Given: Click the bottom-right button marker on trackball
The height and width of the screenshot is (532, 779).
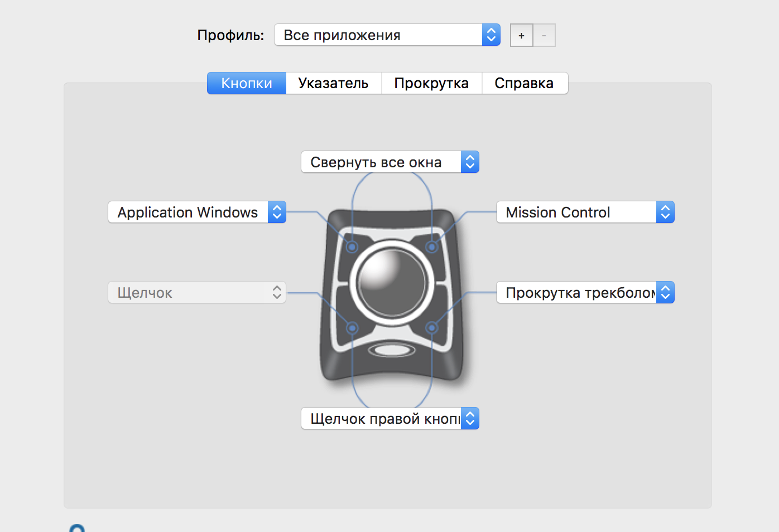Looking at the screenshot, I should 432,328.
